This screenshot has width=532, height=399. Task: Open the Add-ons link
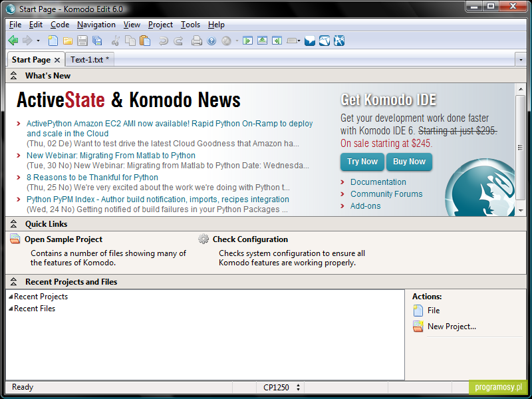(x=365, y=206)
